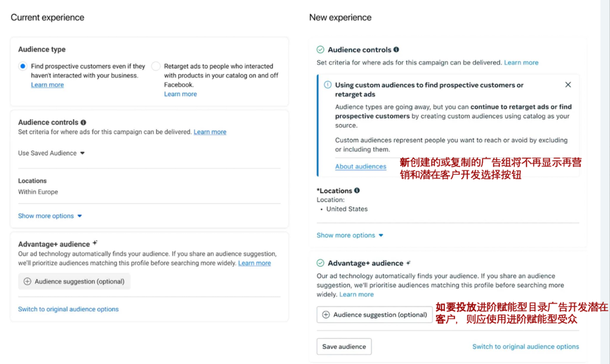This screenshot has width=610, height=364.
Task: Select Find prospective customers radio option
Action: pyautogui.click(x=22, y=66)
